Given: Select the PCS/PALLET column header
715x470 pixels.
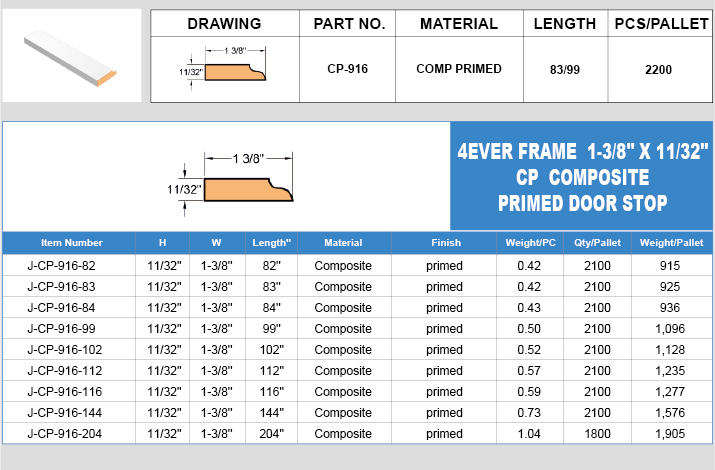Looking at the screenshot, I should (x=661, y=24).
